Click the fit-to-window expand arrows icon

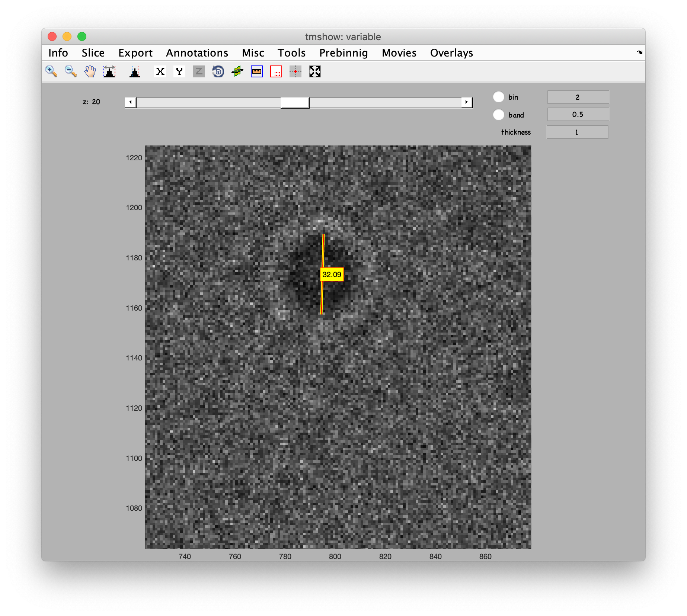(315, 71)
